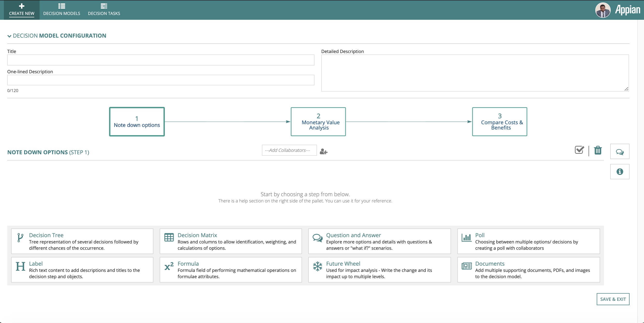Click the Save & Exit button
644x323 pixels.
pos(613,299)
